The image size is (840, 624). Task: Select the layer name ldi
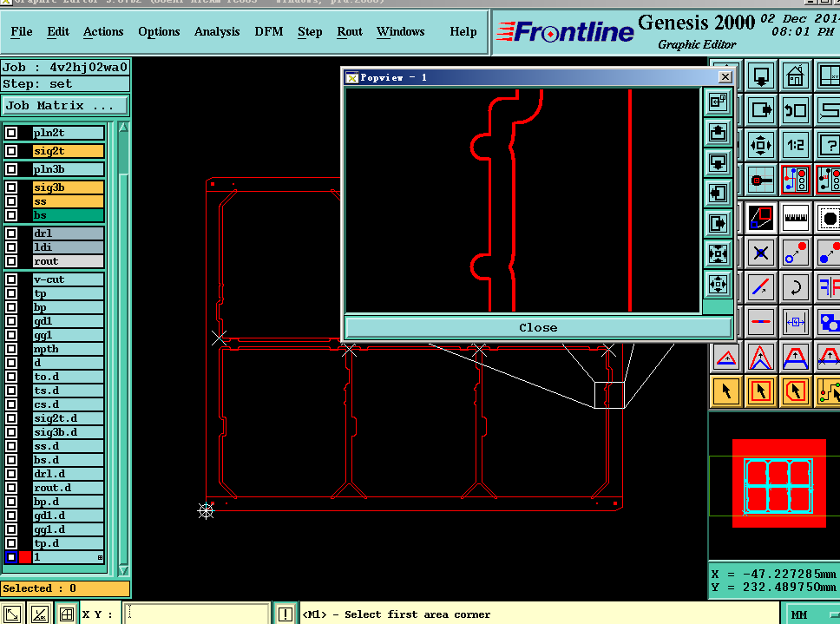point(68,247)
